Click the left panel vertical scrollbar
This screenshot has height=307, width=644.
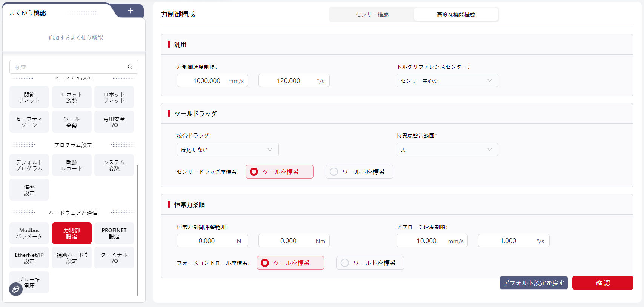click(x=137, y=230)
